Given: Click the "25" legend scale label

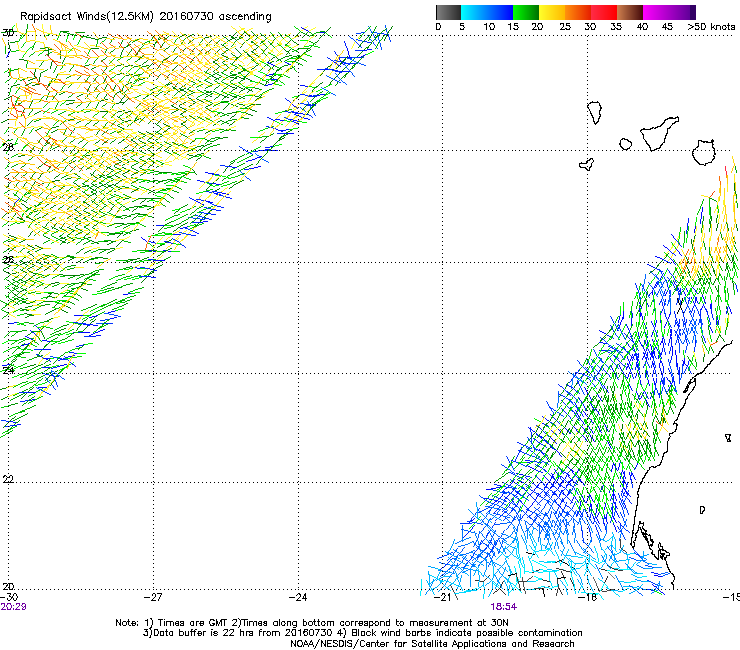Looking at the screenshot, I should (564, 27).
